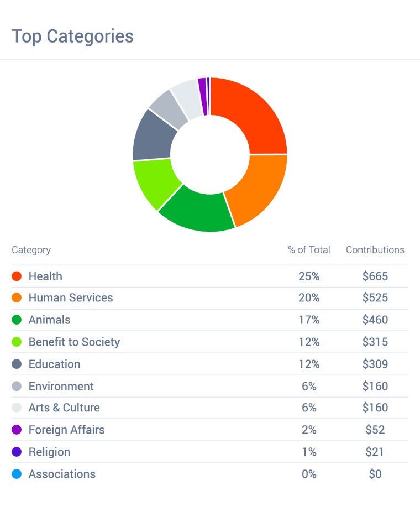This screenshot has width=420, height=522.
Task: Click the Associations blue legend dot
Action: coord(17,474)
